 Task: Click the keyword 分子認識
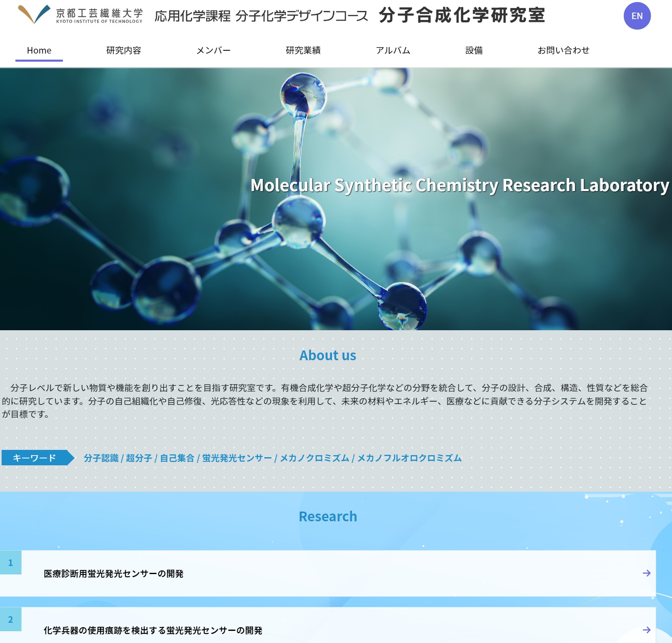click(x=101, y=458)
